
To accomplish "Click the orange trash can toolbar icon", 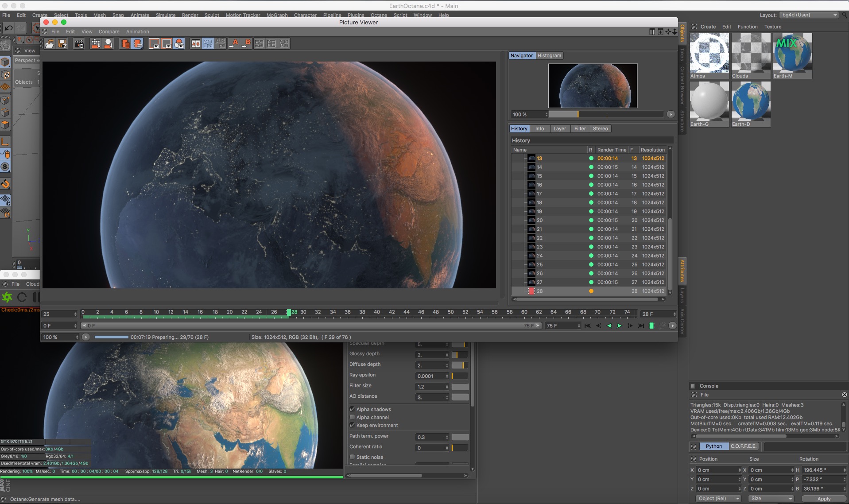I will pyautogui.click(x=125, y=43).
